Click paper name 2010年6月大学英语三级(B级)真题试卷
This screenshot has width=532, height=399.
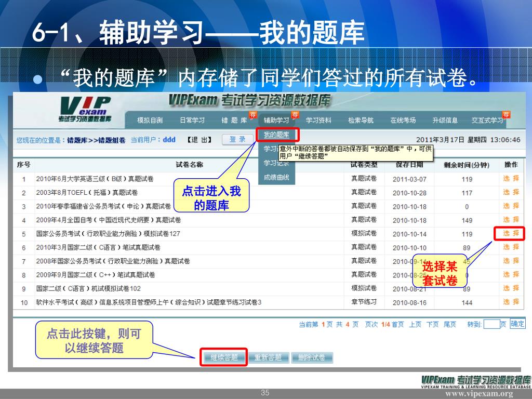[x=95, y=179]
